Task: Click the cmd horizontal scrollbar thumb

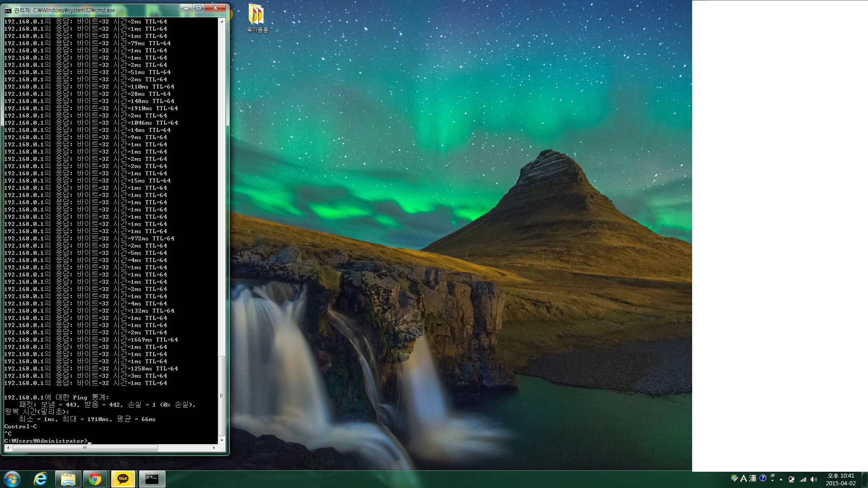Action: pos(85,448)
